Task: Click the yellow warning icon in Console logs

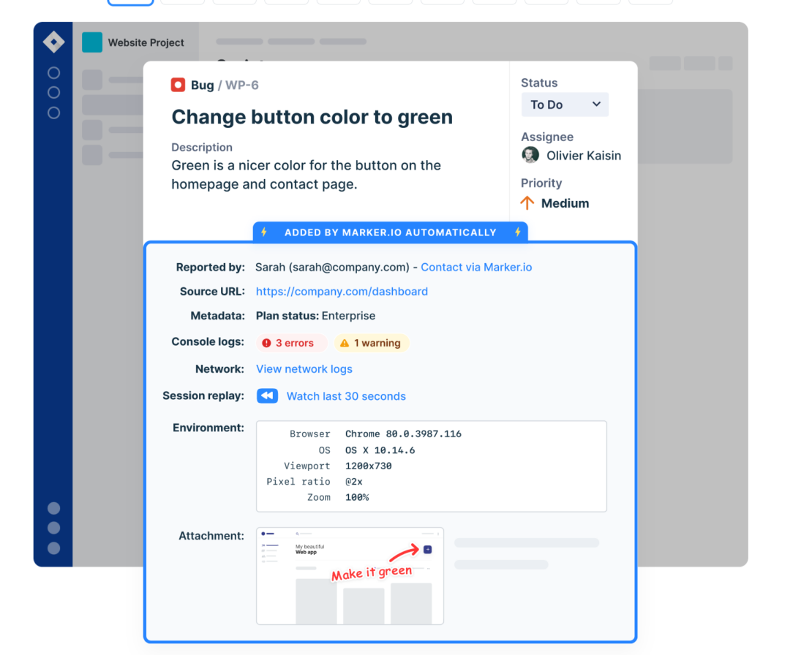Action: (x=345, y=342)
